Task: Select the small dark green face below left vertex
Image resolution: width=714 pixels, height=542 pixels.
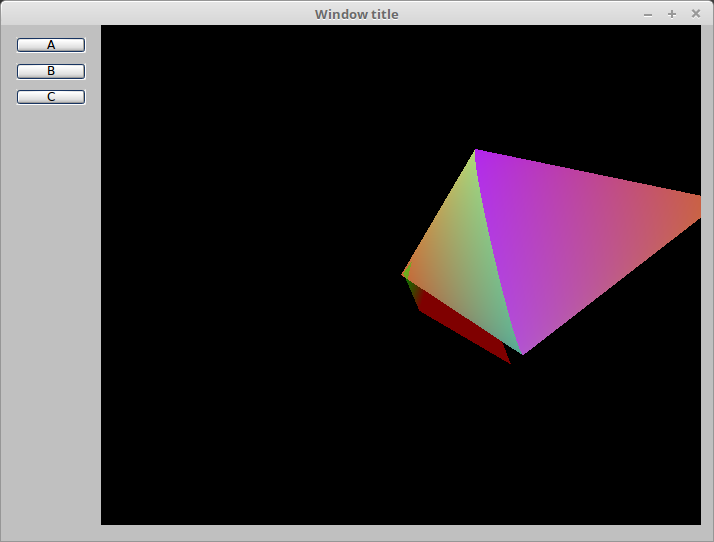Action: click(412, 294)
